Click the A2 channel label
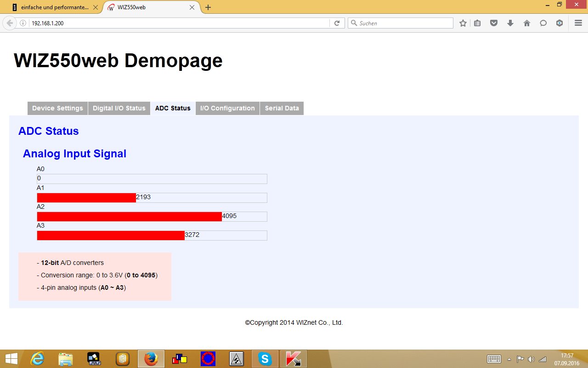 click(40, 207)
